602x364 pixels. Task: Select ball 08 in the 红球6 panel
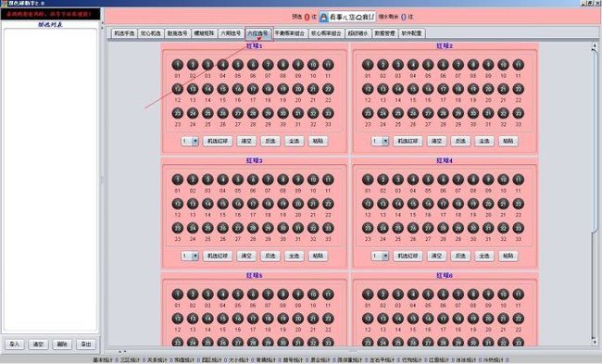(473, 295)
